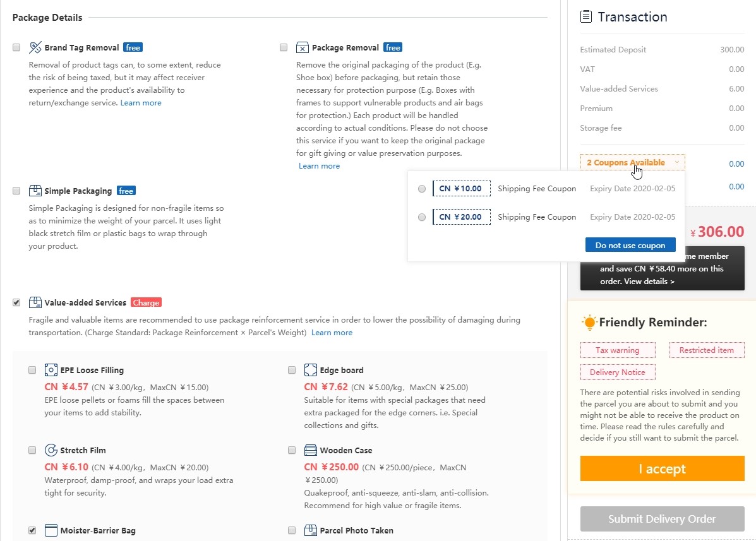Select the CN ¥10.00 shipping coupon radio
756x541 pixels.
tap(422, 189)
